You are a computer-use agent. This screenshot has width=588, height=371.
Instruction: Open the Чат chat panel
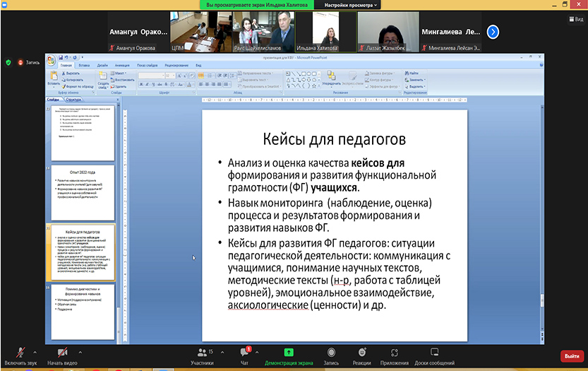246,355
